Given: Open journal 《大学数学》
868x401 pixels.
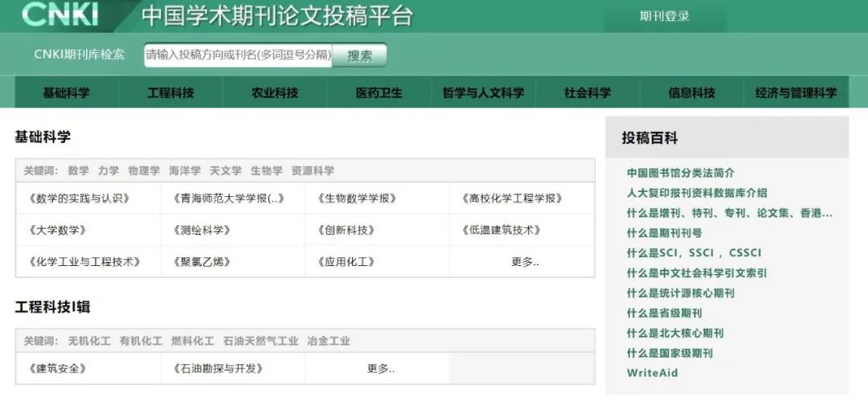Looking at the screenshot, I should [x=56, y=230].
